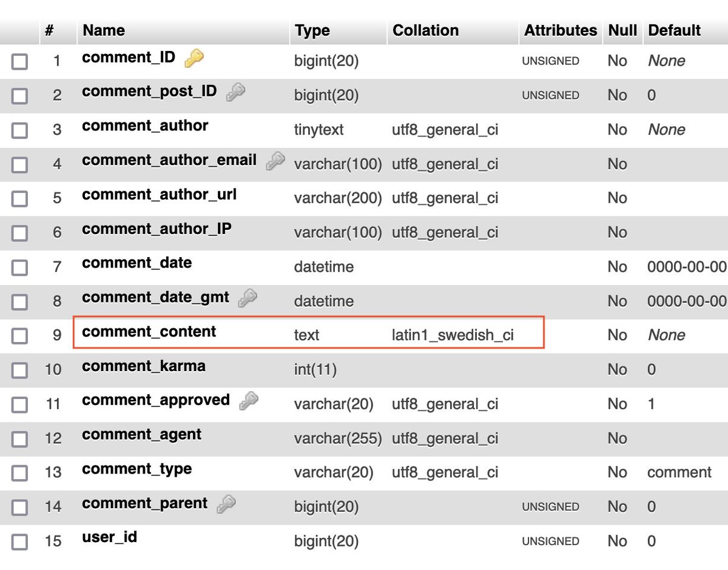This screenshot has width=728, height=570.
Task: Click the Default column header
Action: pos(675,30)
